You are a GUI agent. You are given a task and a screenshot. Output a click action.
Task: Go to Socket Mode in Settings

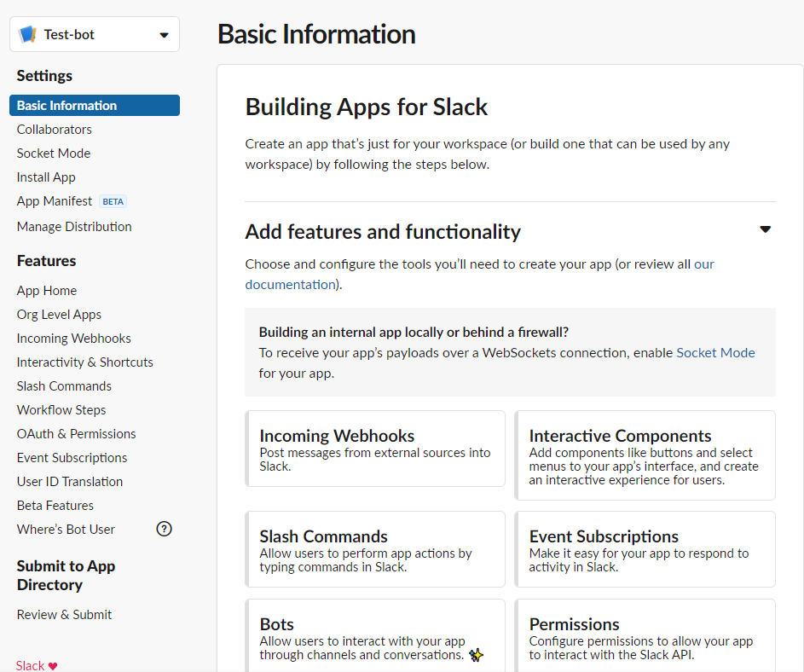click(x=54, y=154)
